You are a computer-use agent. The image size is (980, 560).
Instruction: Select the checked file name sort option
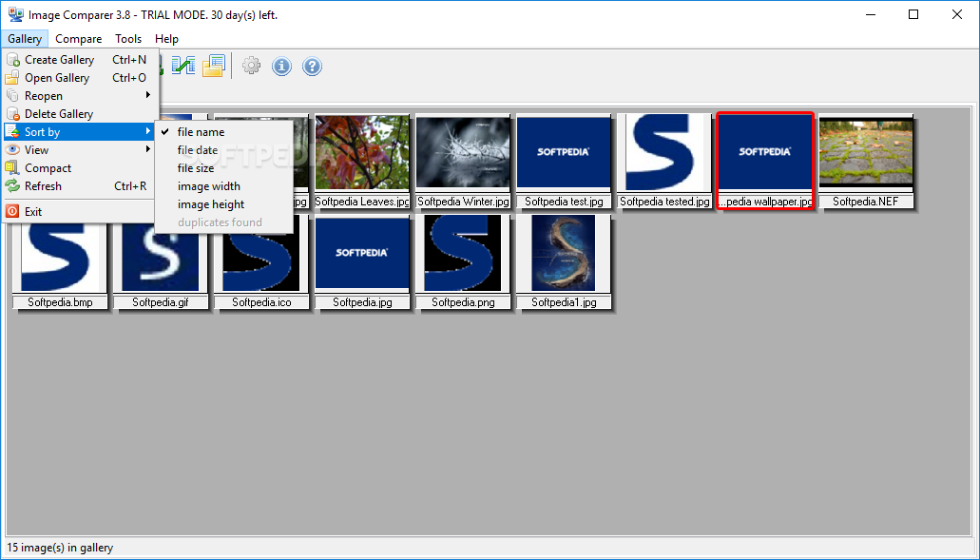click(x=223, y=132)
